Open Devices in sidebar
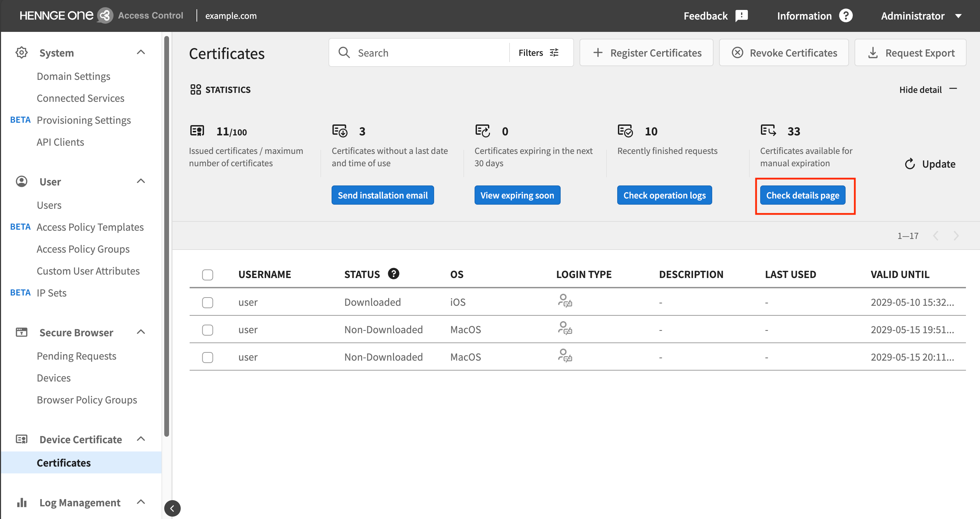The width and height of the screenshot is (980, 519). coord(53,377)
